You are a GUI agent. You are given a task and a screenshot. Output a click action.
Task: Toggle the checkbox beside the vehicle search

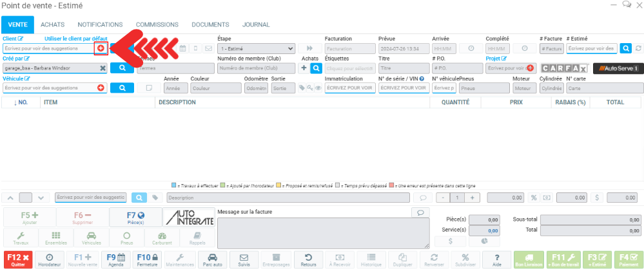pos(149,88)
